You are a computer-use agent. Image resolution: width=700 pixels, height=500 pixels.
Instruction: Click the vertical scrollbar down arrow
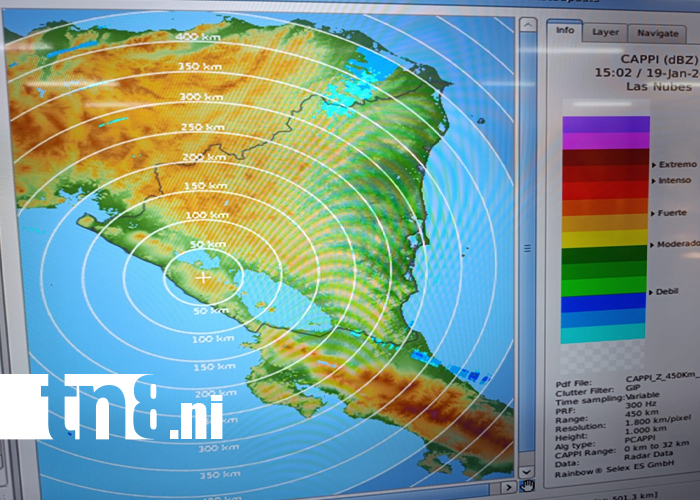click(526, 471)
